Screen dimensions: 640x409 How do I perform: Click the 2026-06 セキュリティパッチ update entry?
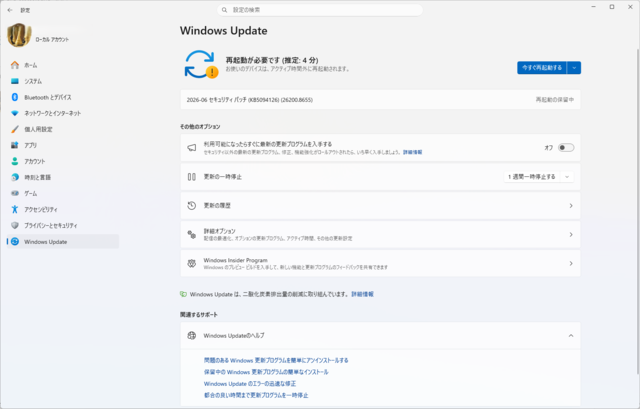380,100
